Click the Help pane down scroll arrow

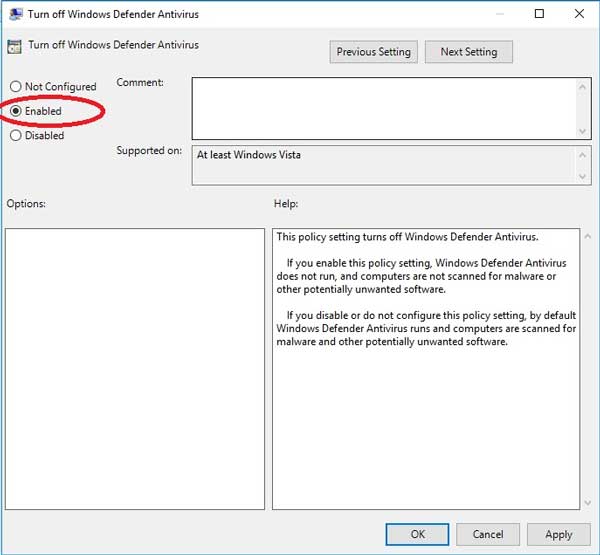tap(588, 503)
